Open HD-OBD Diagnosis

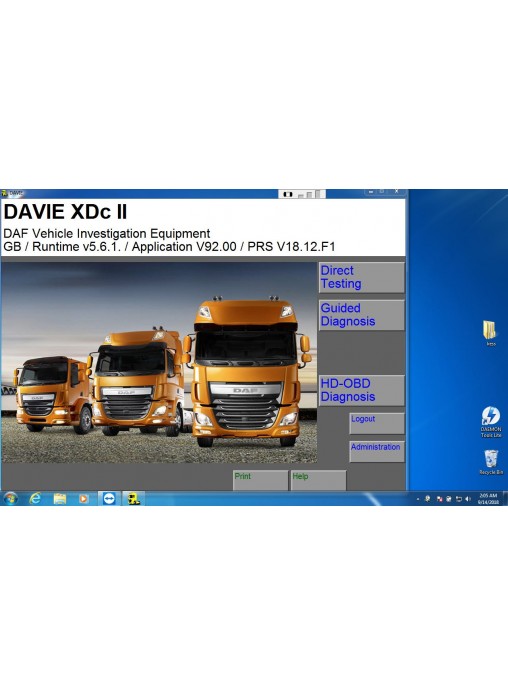click(361, 391)
